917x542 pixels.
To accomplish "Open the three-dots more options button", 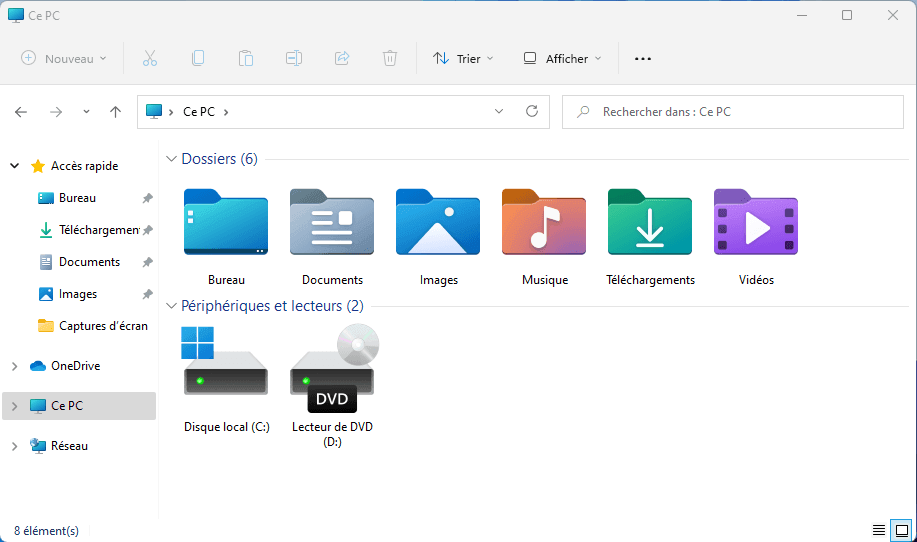I will [x=643, y=58].
